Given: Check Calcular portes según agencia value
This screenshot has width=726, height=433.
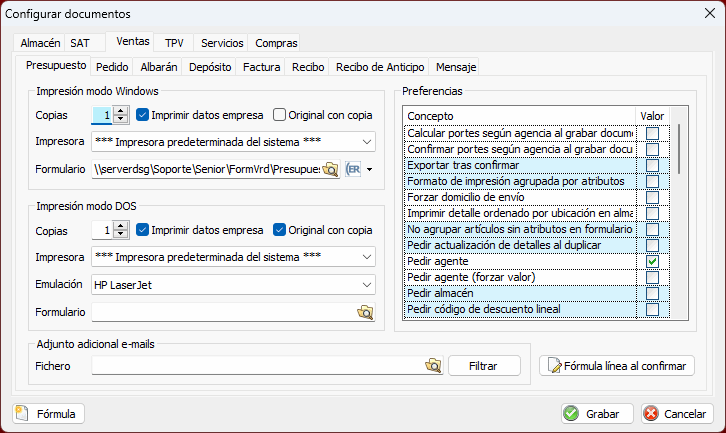Looking at the screenshot, I should tap(652, 133).
